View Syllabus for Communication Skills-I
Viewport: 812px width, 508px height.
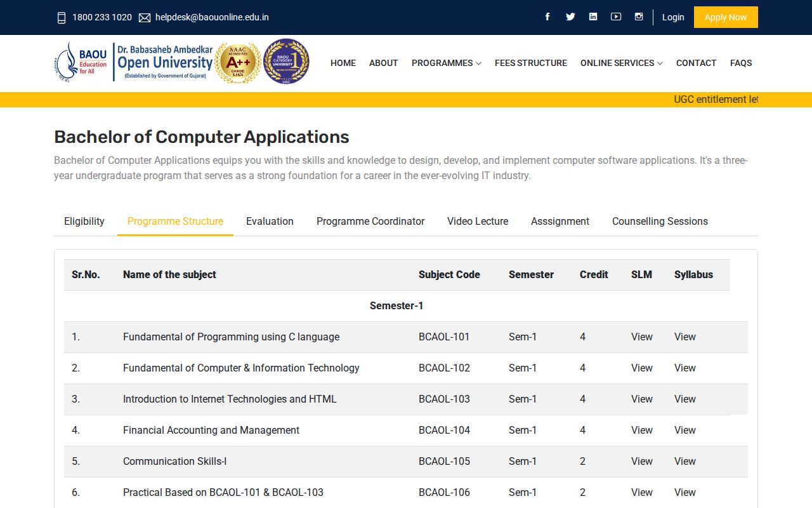point(685,461)
